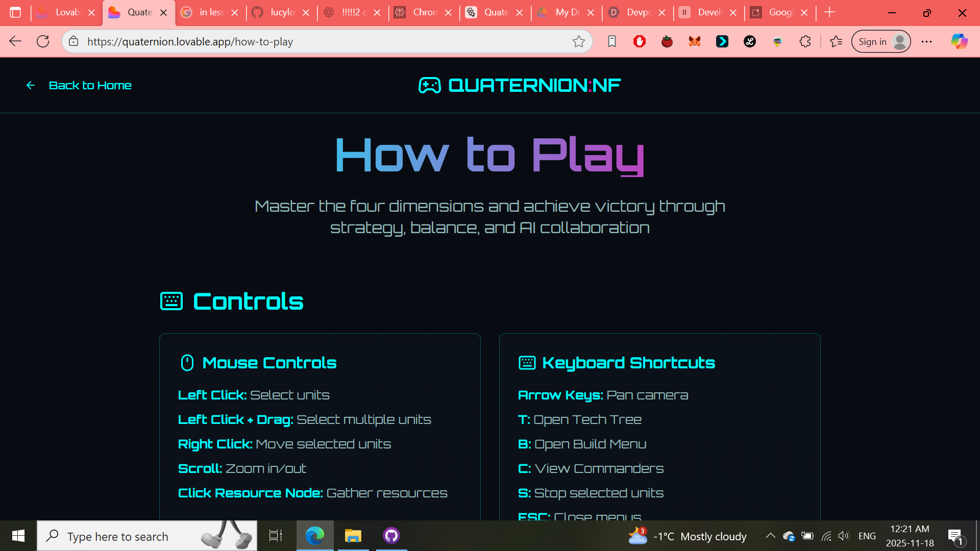Viewport: 980px width, 551px height.
Task: Open the Copilot icon in toolbar
Action: (x=959, y=41)
